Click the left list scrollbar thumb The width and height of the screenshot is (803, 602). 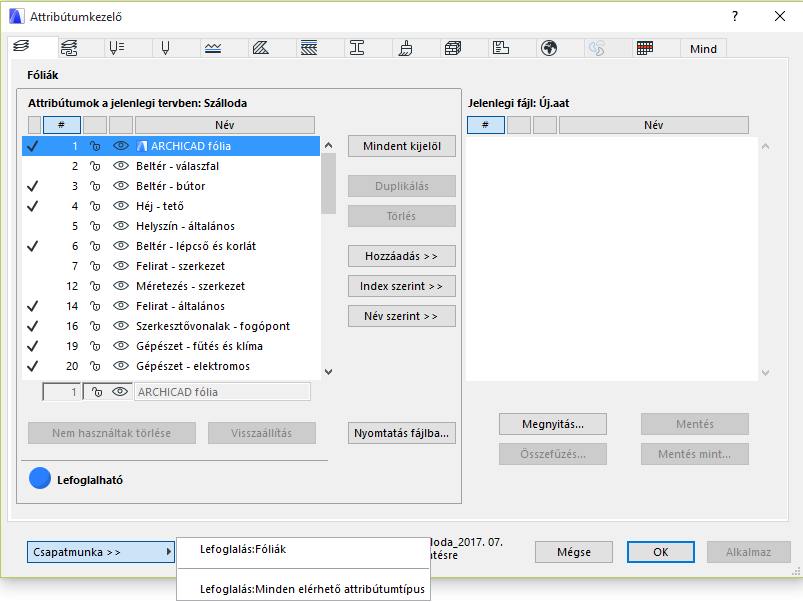coord(329,183)
